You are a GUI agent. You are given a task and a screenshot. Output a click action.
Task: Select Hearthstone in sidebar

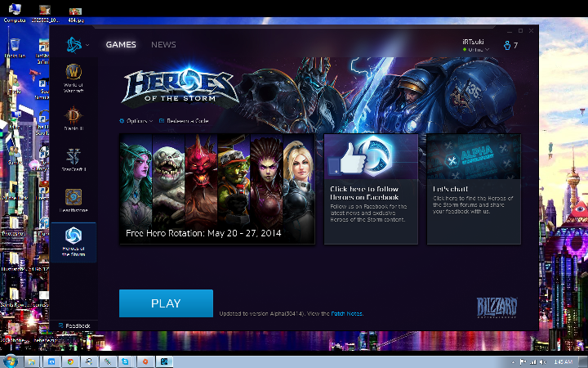click(x=73, y=200)
